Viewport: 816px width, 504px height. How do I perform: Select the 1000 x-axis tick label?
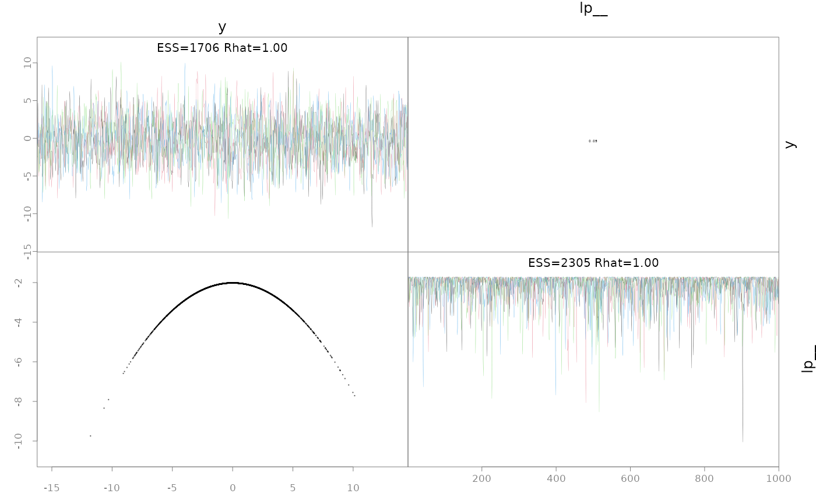778,479
